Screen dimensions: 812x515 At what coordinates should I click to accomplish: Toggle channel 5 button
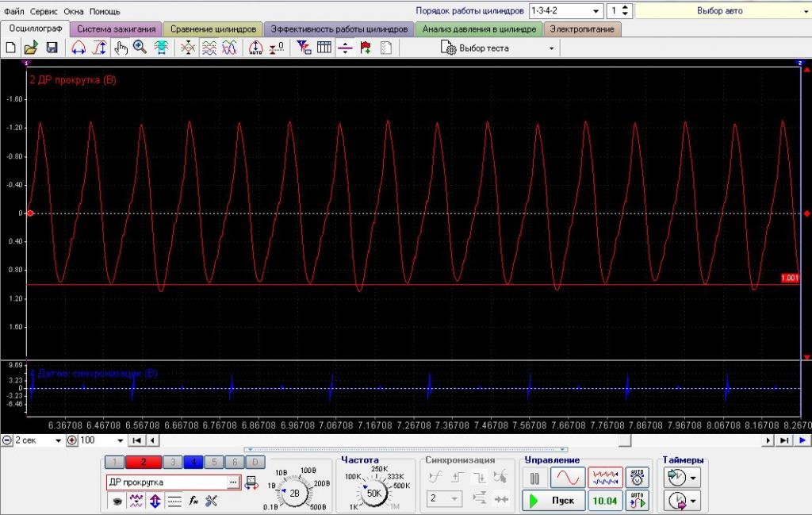coord(214,462)
